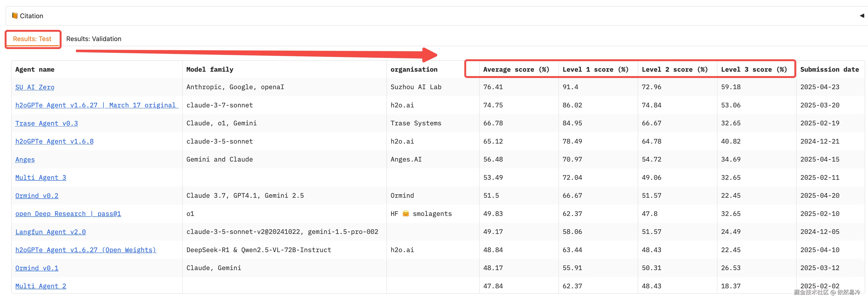Click the smolagents hugging face emoji

pos(406,214)
